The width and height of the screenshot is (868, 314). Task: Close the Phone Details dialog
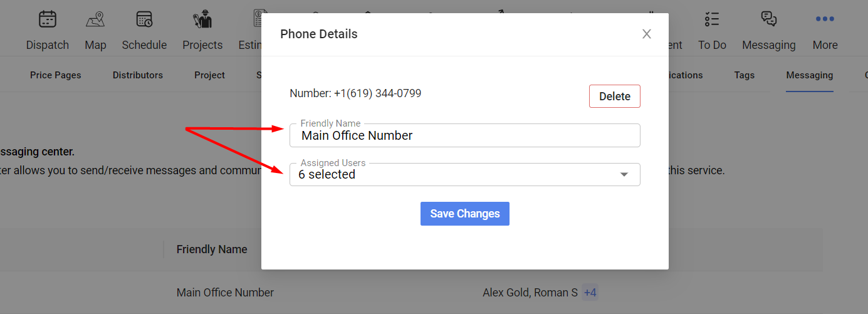click(647, 34)
